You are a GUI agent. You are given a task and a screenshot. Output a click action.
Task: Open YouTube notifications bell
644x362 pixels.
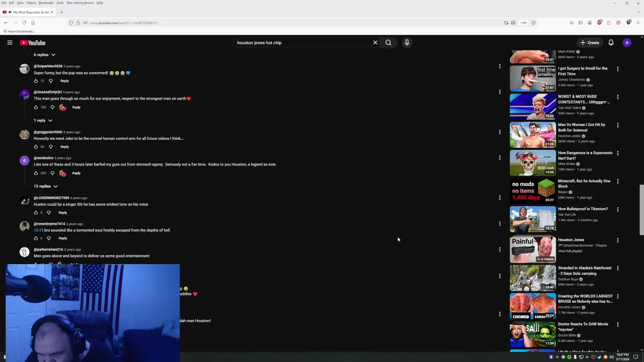[611, 43]
